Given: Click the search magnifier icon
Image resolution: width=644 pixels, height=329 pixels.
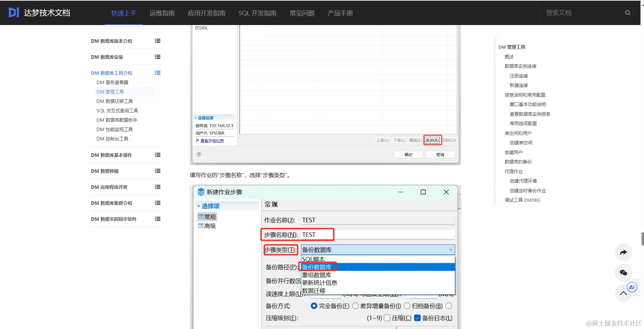Looking at the screenshot, I should point(628,13).
